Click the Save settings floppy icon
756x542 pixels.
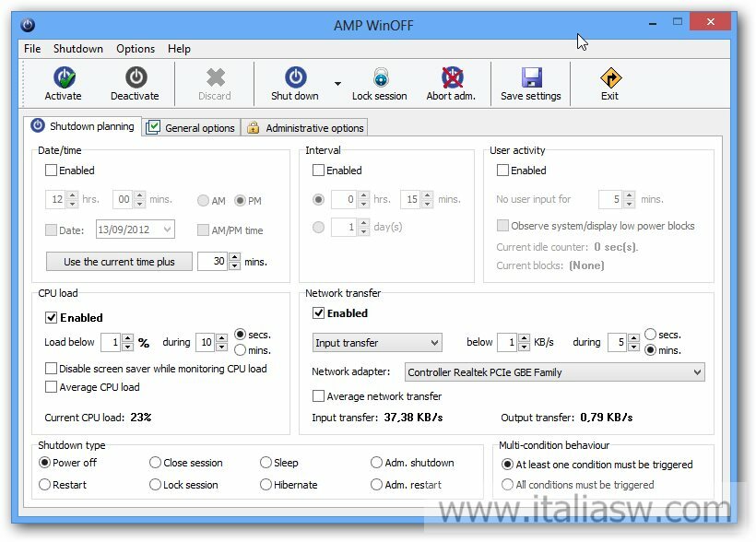click(x=532, y=77)
